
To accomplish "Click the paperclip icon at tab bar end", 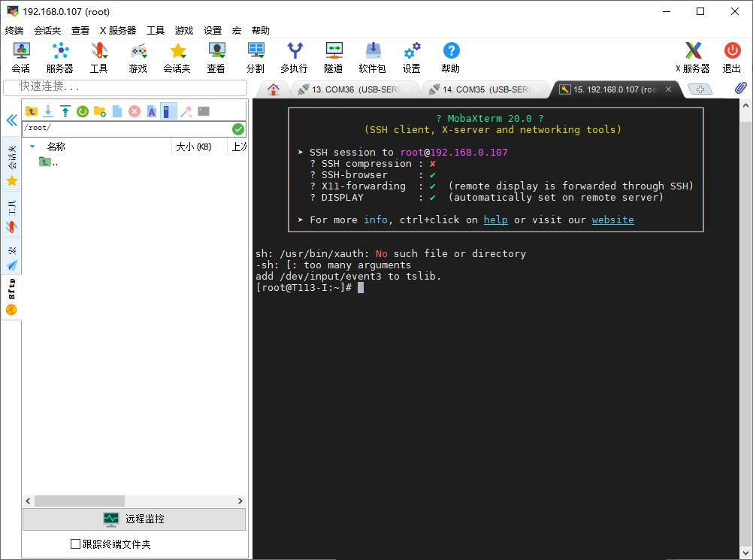I will (740, 88).
